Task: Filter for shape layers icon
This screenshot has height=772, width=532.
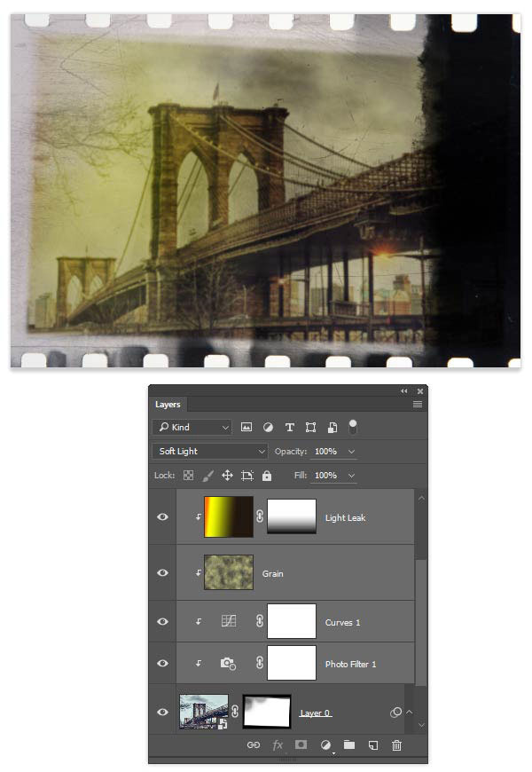Action: pos(310,427)
